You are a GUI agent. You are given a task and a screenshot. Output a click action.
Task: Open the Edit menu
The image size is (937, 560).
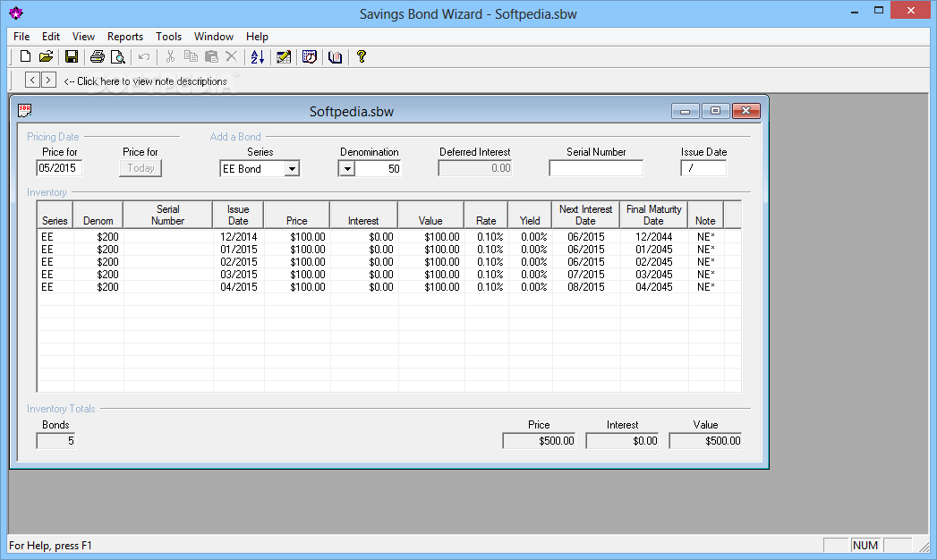[x=51, y=37]
